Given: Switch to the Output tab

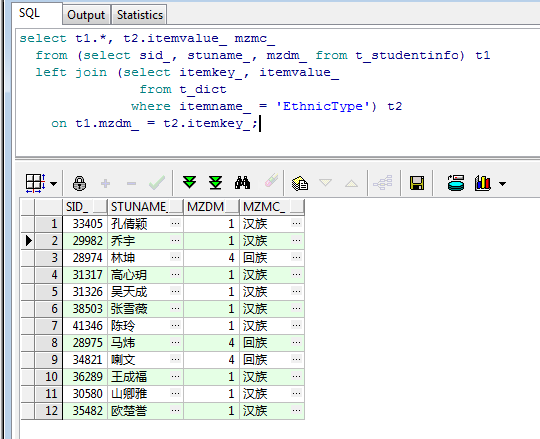Looking at the screenshot, I should click(x=86, y=15).
